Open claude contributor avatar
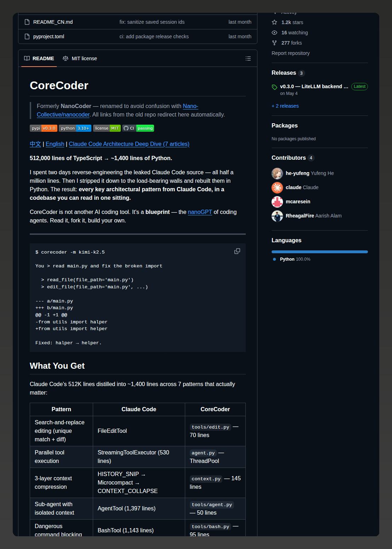Screen dimensions: 392x549 (277, 187)
